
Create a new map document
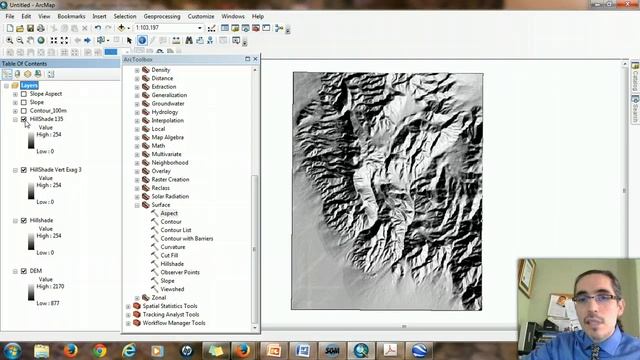coord(9,28)
